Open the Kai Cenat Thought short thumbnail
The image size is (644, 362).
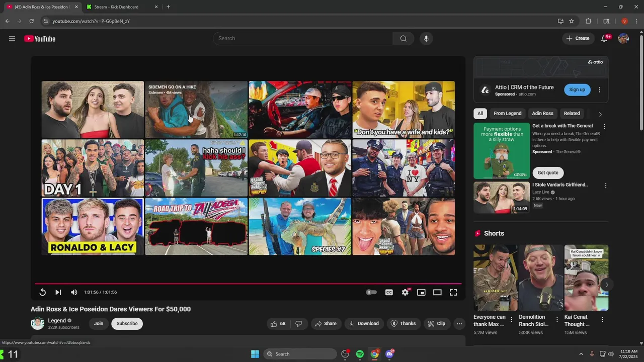tap(586, 278)
